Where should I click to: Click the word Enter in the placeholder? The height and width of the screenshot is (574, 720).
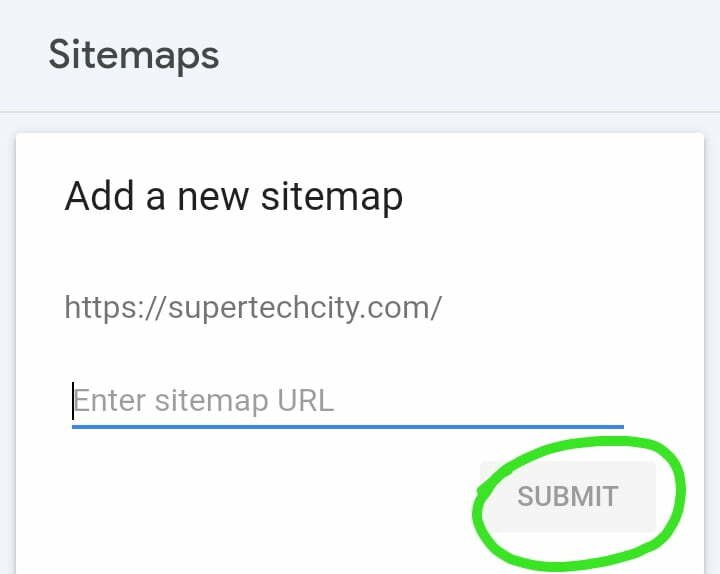[x=110, y=401]
